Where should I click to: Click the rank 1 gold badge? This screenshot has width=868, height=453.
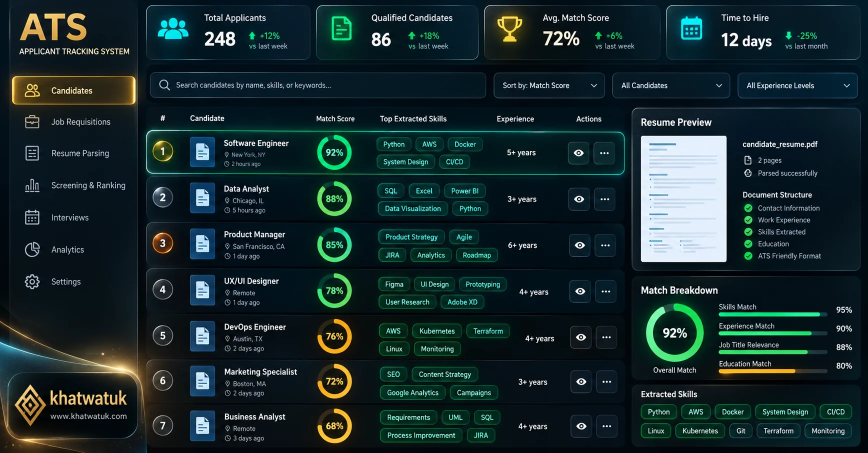pos(162,151)
